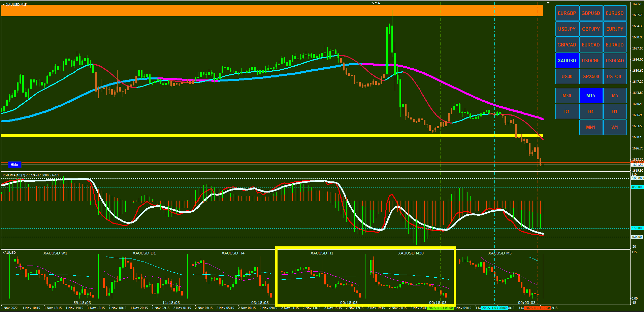Select the 2022.11.03 03:00 green time marker

pos(441,308)
